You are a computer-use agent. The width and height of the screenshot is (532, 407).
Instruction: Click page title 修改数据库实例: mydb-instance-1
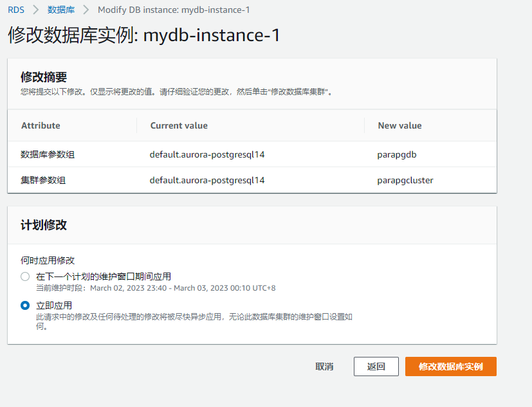[x=144, y=35]
